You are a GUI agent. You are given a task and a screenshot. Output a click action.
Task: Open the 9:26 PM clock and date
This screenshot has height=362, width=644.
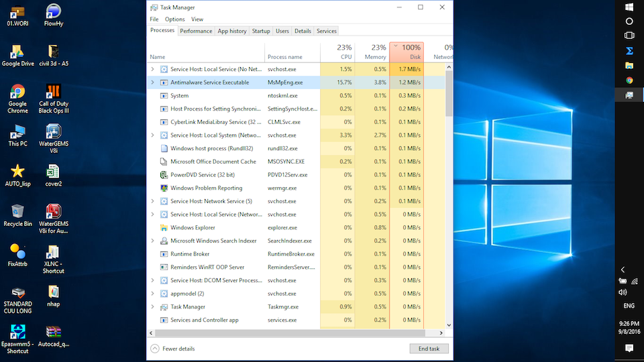tap(629, 328)
